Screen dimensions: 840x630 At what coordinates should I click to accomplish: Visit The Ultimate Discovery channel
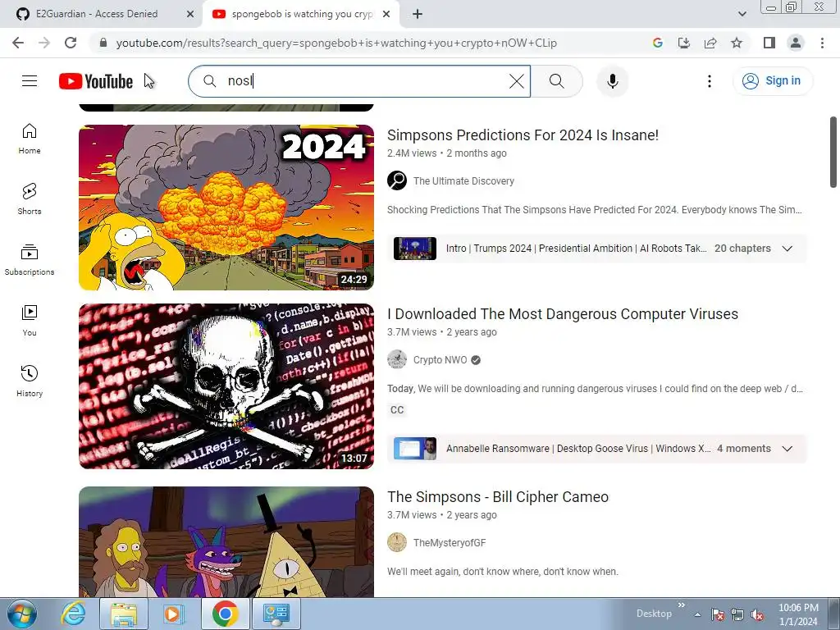click(x=463, y=181)
